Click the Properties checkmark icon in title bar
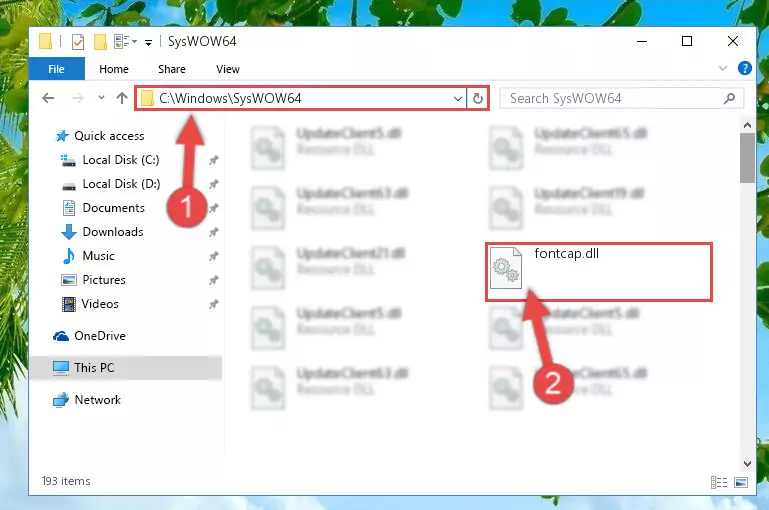This screenshot has width=769, height=510. [77, 42]
